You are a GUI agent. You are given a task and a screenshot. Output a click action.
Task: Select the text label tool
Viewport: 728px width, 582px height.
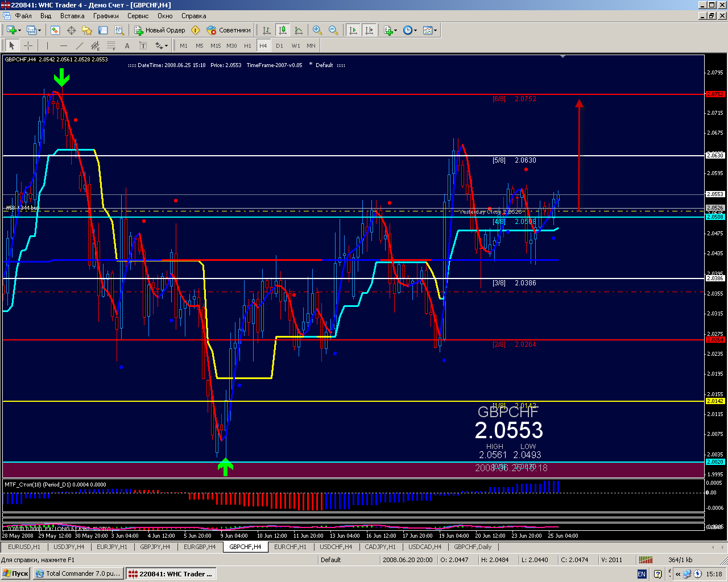(x=143, y=45)
